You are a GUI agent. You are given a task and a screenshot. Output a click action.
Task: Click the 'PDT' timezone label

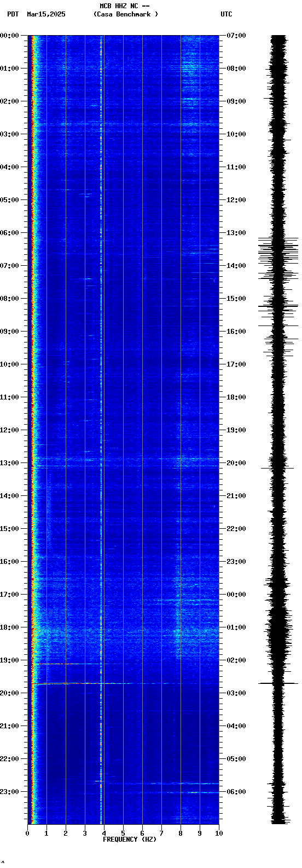(x=13, y=14)
